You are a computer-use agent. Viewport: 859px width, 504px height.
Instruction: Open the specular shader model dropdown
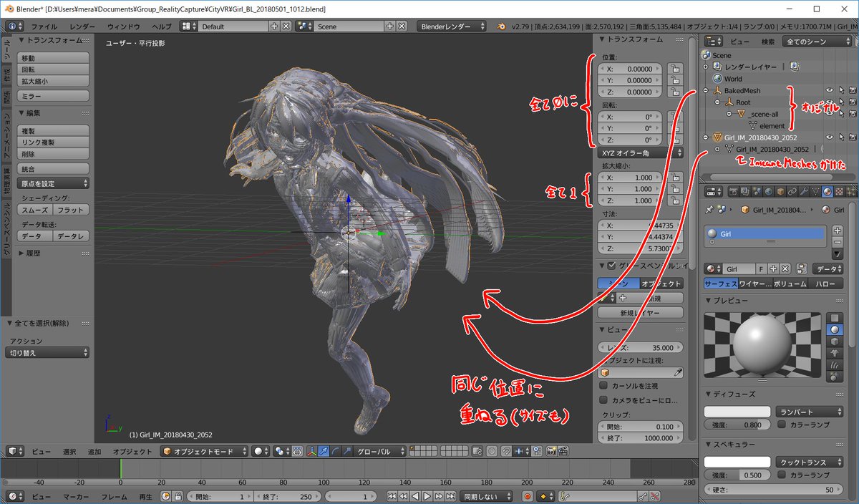coord(810,462)
